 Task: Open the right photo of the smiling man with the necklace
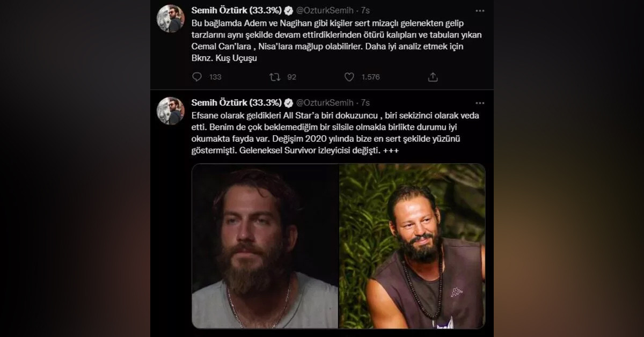[412, 246]
